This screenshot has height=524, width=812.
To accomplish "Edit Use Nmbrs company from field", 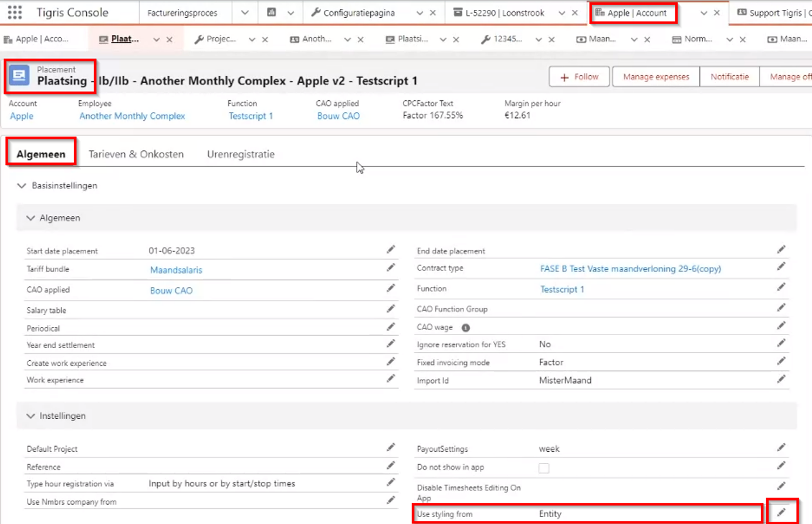I will pyautogui.click(x=391, y=501).
